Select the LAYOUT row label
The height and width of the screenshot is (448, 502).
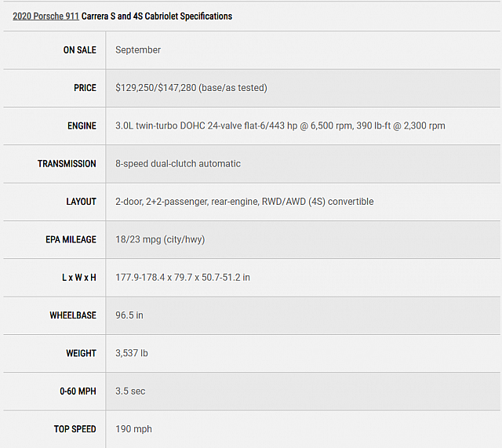click(81, 202)
